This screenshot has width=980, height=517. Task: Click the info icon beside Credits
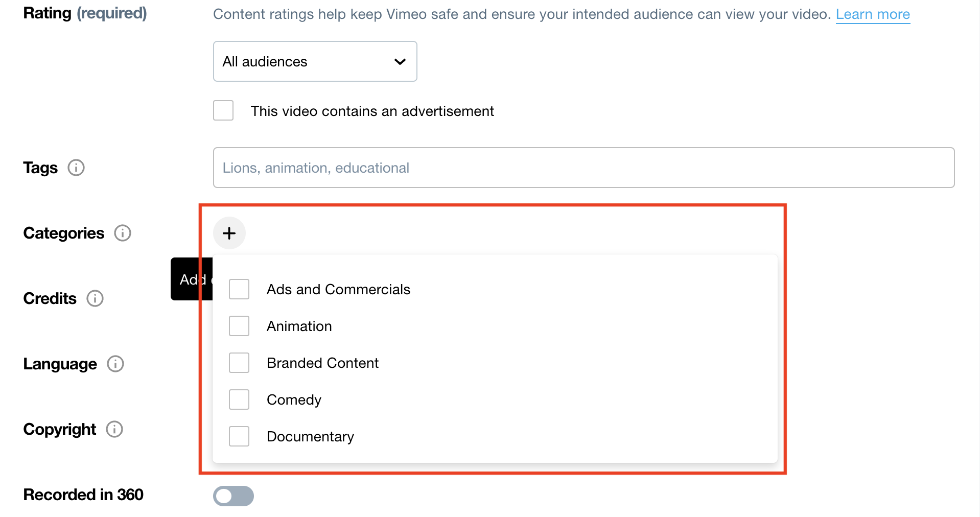click(x=95, y=298)
